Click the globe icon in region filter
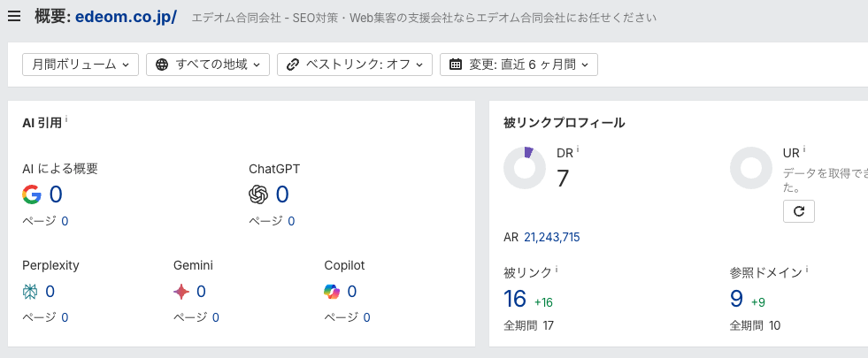 [x=162, y=65]
